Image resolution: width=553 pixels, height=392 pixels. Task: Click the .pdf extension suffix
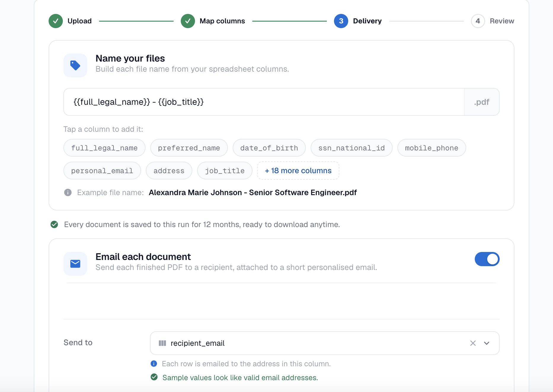click(x=482, y=102)
